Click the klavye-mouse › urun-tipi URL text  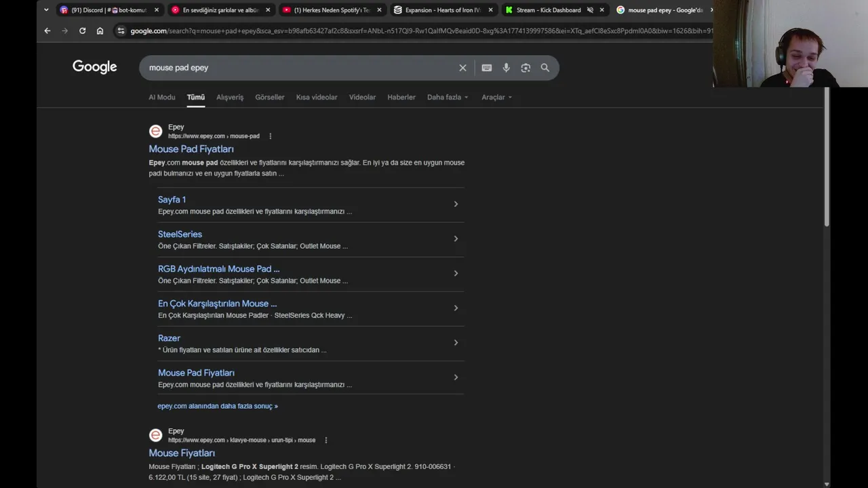[241, 440]
